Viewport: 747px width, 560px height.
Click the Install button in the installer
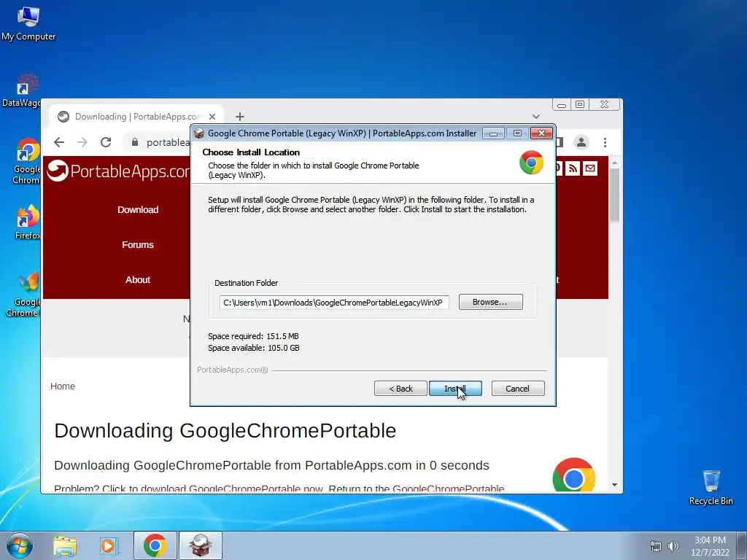pos(455,389)
